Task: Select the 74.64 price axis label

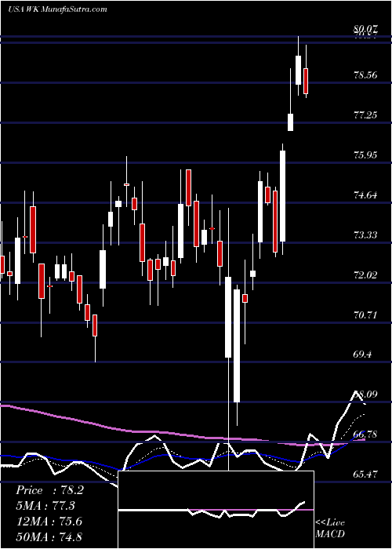Action: click(366, 195)
